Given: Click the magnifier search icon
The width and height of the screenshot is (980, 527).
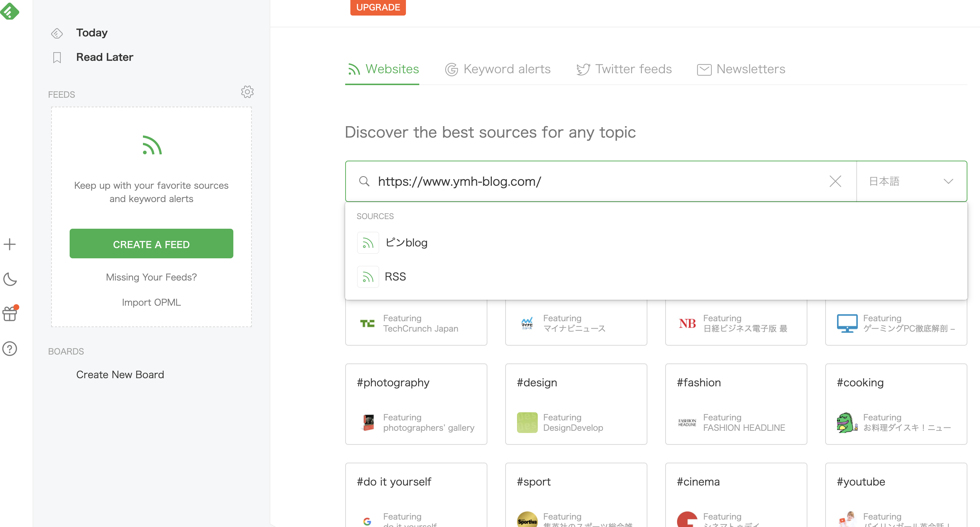Looking at the screenshot, I should tap(364, 181).
